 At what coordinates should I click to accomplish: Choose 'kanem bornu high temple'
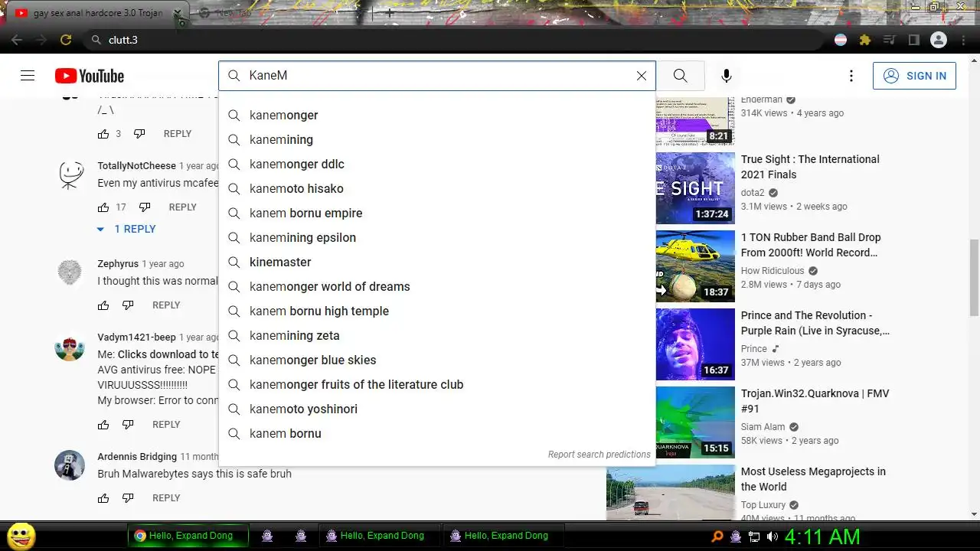pyautogui.click(x=436, y=311)
